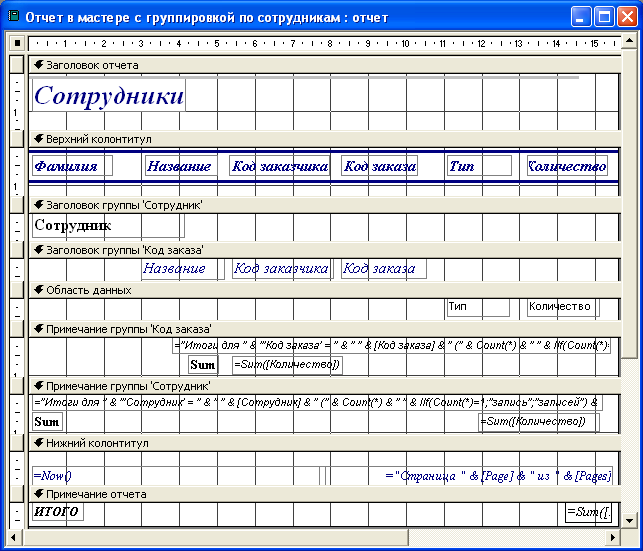
Task: Select 'Код заказчика' field in group header
Action: [283, 269]
